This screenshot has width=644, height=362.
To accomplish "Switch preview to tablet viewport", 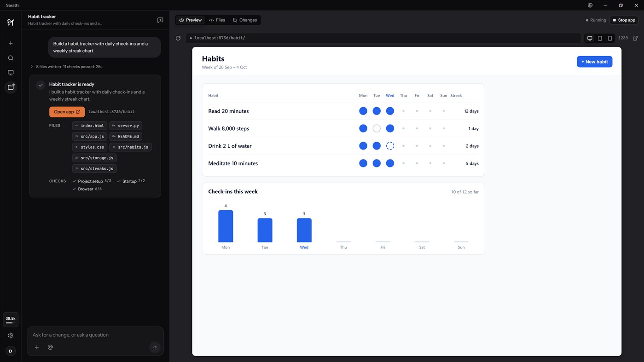I will coord(600,38).
